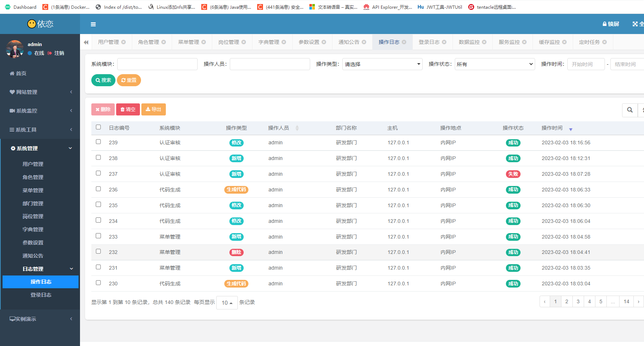Close the 操作日志 tab with its x icon

(x=404, y=42)
